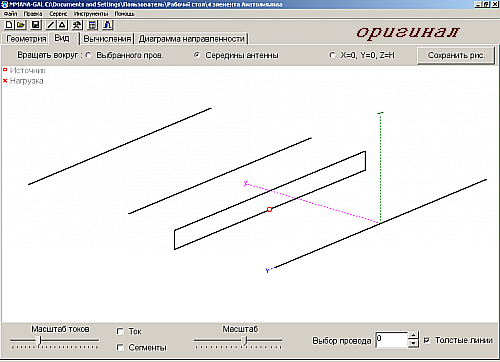Enable the 'Сегменты' checkbox

(x=120, y=347)
